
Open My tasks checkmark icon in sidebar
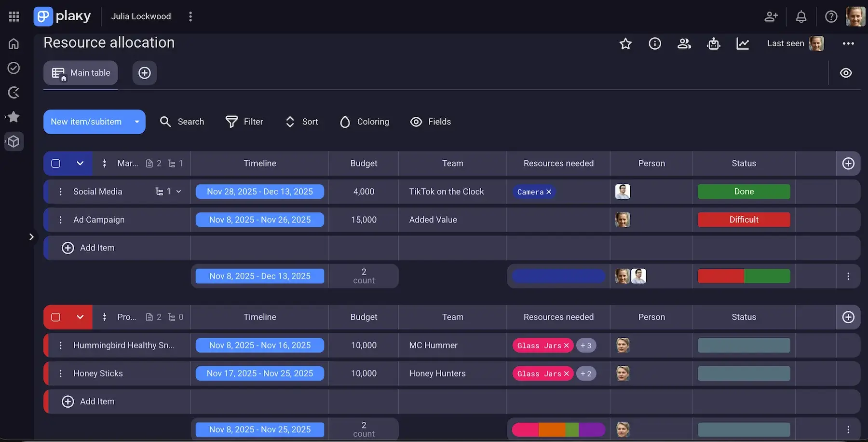(x=14, y=68)
